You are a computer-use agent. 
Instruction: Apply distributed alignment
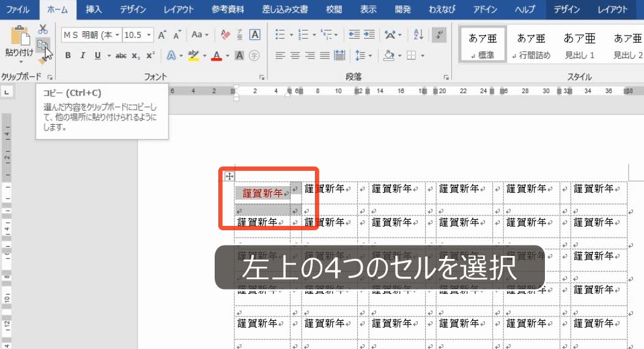(339, 55)
